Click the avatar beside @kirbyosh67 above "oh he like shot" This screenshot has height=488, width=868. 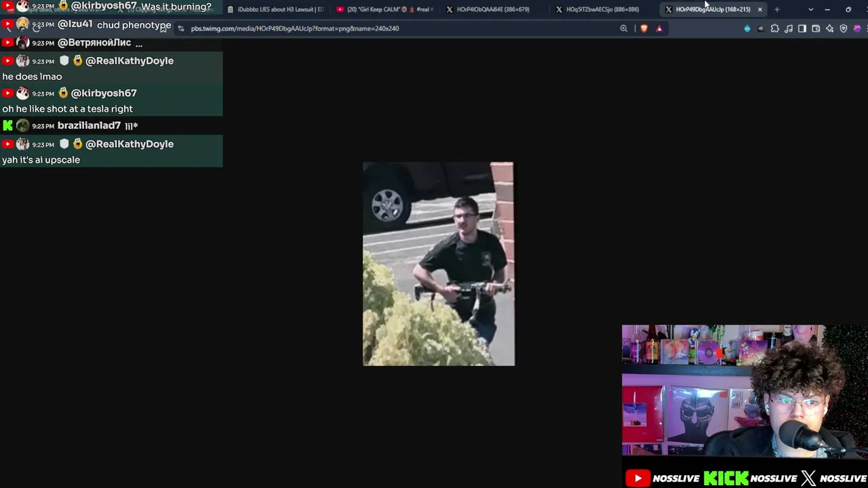(x=22, y=94)
